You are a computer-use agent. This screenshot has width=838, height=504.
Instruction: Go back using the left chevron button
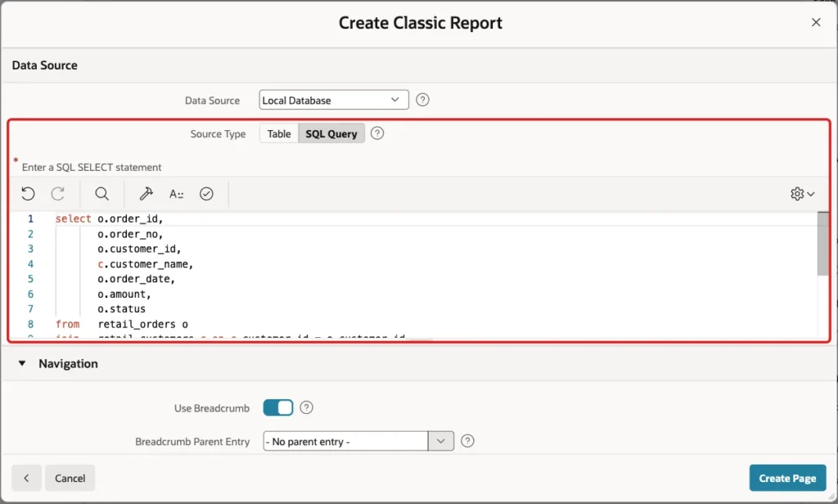[x=26, y=478]
